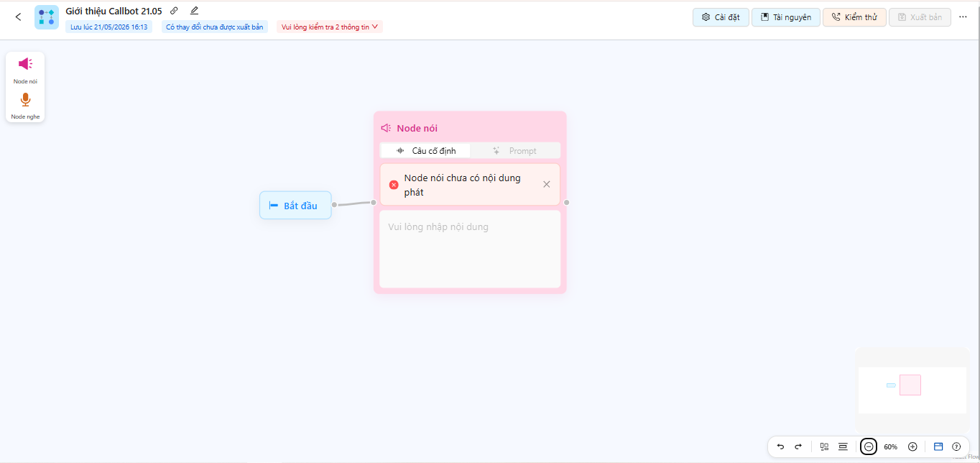Screen dimensions: 980x463
Task: Click the 'Node nói' title on pink card
Action: 417,128
